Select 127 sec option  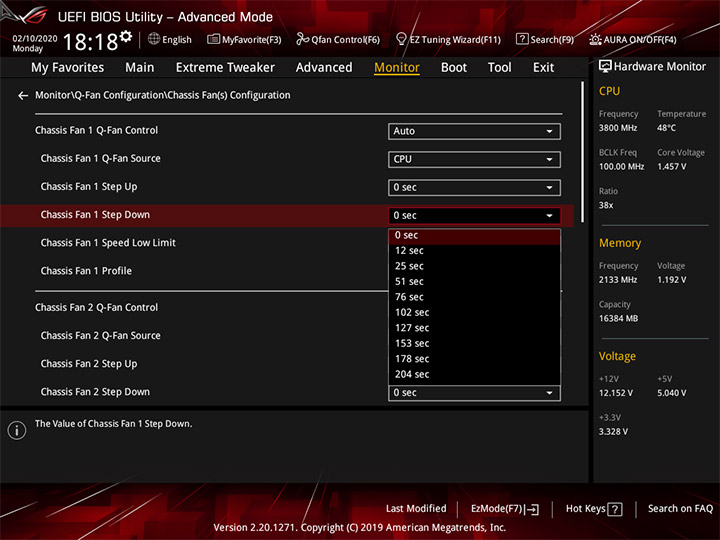pyautogui.click(x=474, y=328)
